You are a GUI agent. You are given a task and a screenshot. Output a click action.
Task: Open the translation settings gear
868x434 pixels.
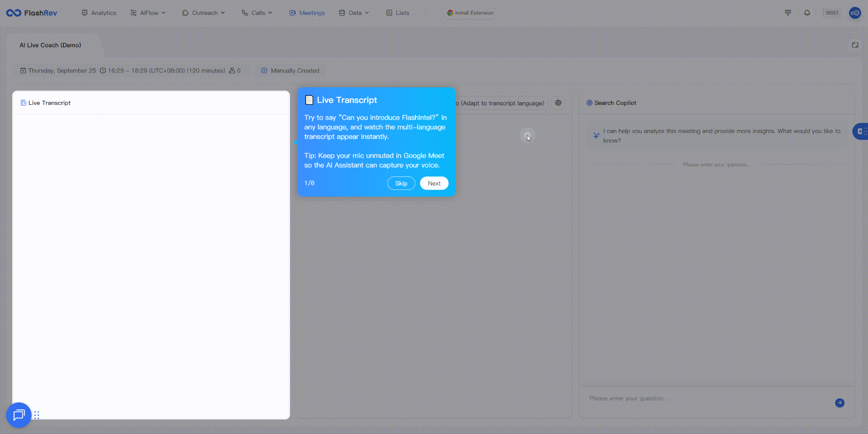(558, 103)
